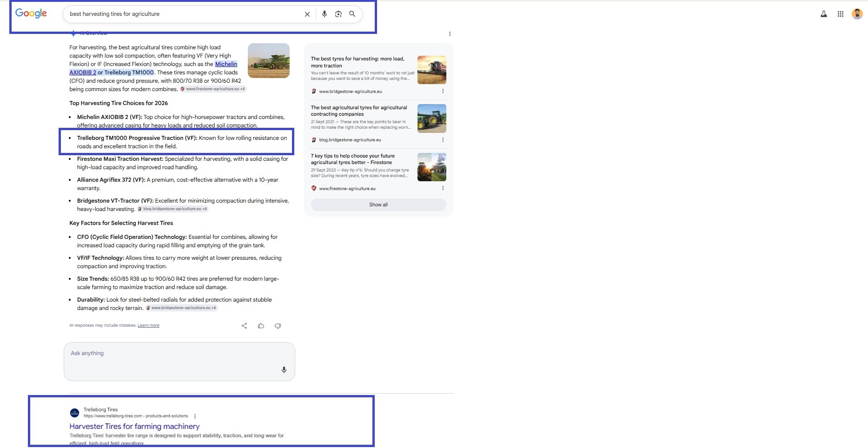Follow the Learn more link
This screenshot has height=448, width=868.
pos(148,325)
